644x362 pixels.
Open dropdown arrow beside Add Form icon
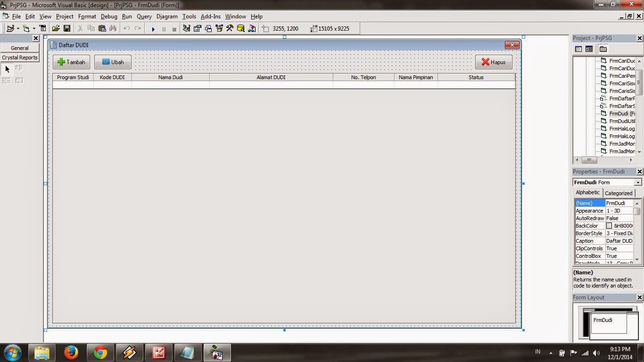(x=34, y=28)
